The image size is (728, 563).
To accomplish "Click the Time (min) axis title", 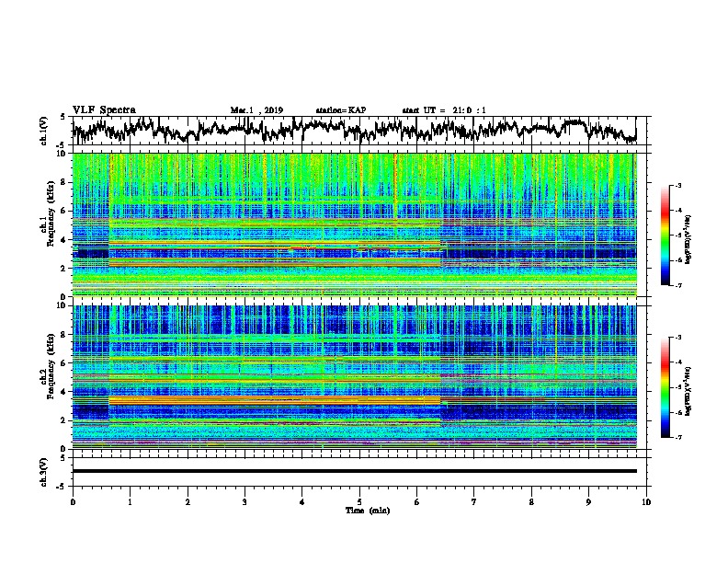I will coord(368,511).
